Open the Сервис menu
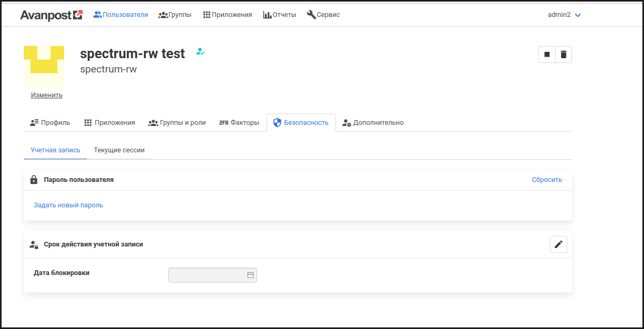This screenshot has width=644, height=329. [323, 15]
